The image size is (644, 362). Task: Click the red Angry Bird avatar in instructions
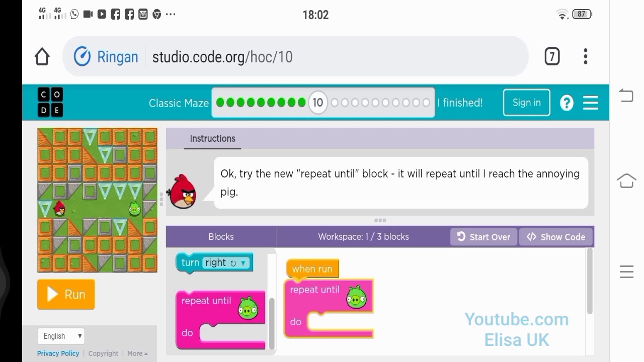[x=182, y=191]
